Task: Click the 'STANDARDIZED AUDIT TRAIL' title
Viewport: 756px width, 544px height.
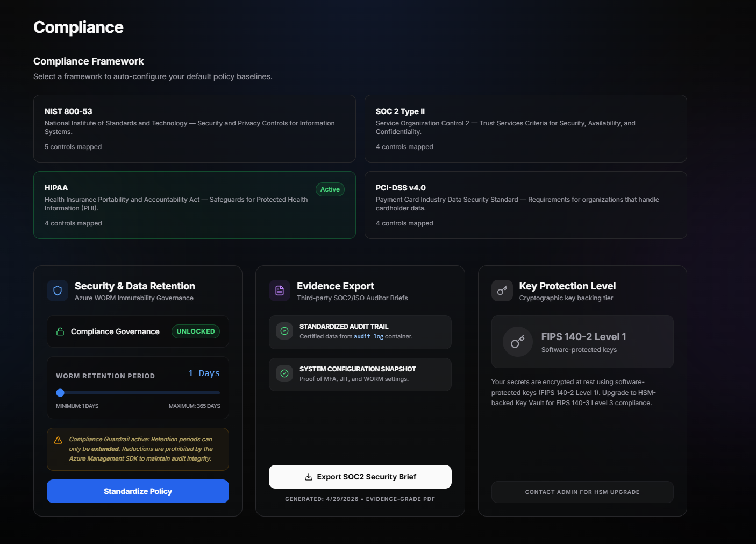Action: tap(344, 327)
